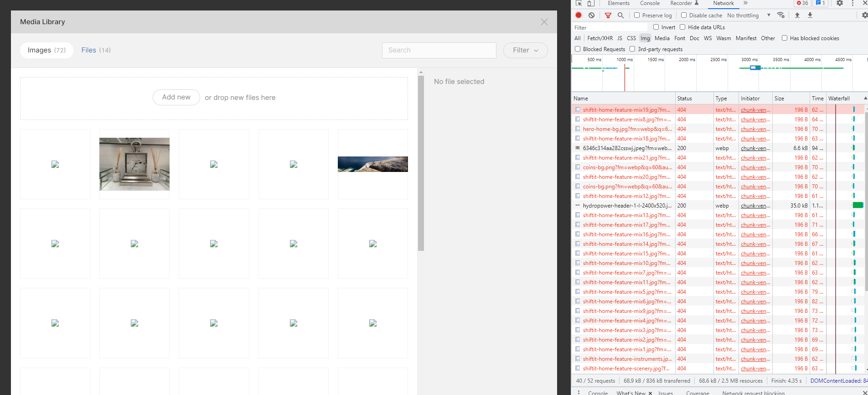Open the network panel settings gear

(x=864, y=15)
